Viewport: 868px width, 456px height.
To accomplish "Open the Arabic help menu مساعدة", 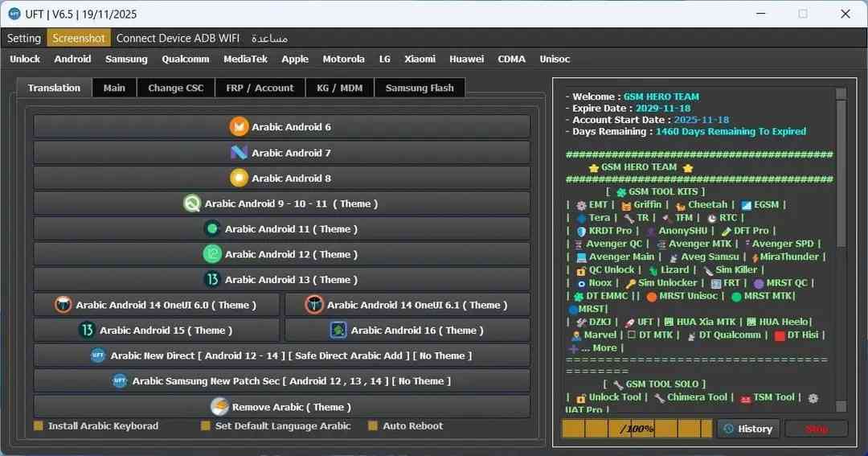I will pyautogui.click(x=269, y=39).
